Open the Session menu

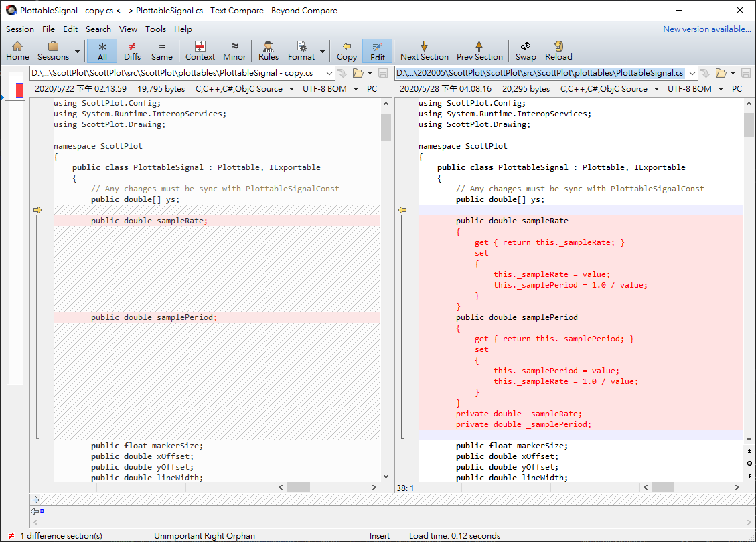tap(19, 29)
